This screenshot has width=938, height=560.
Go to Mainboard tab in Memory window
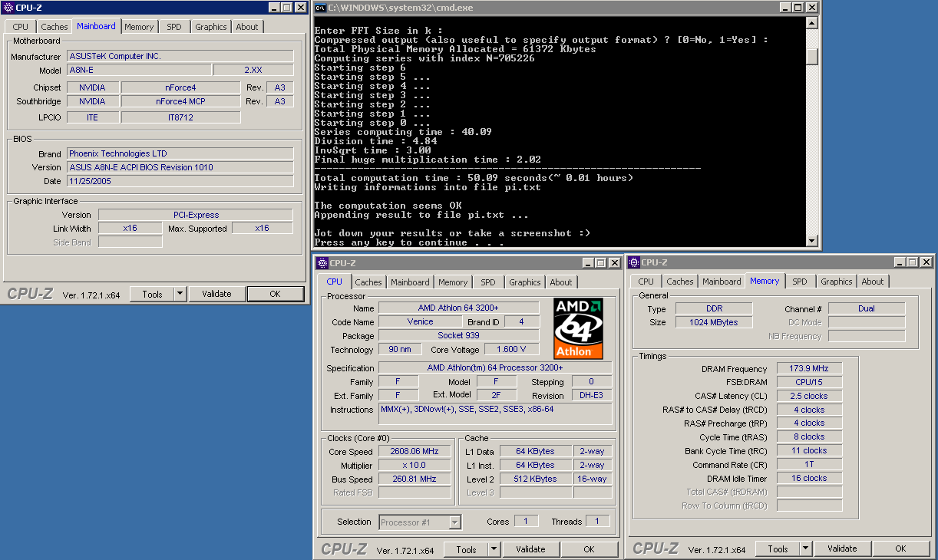pyautogui.click(x=722, y=282)
